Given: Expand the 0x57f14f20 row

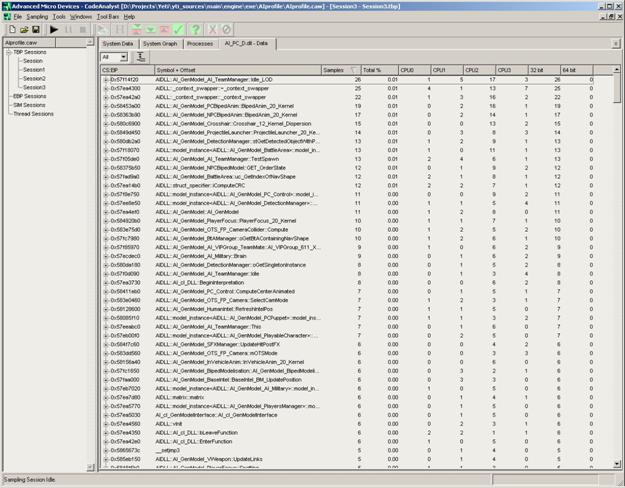Looking at the screenshot, I should [105, 78].
